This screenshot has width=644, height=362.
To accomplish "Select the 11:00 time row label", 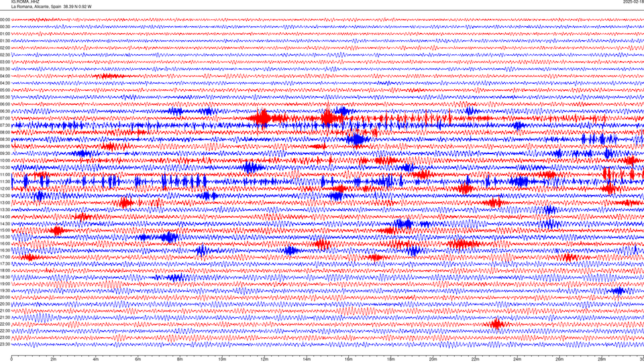I will point(5,174).
